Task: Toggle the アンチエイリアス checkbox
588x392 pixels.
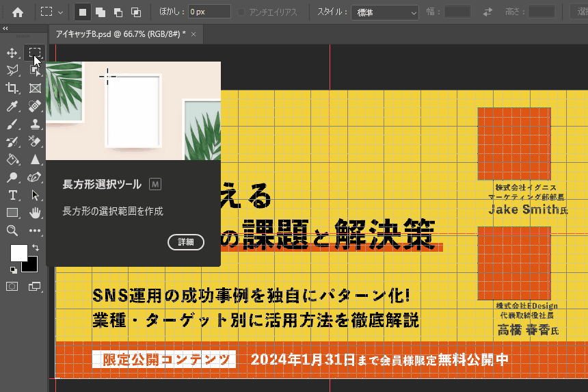Action: pos(241,12)
